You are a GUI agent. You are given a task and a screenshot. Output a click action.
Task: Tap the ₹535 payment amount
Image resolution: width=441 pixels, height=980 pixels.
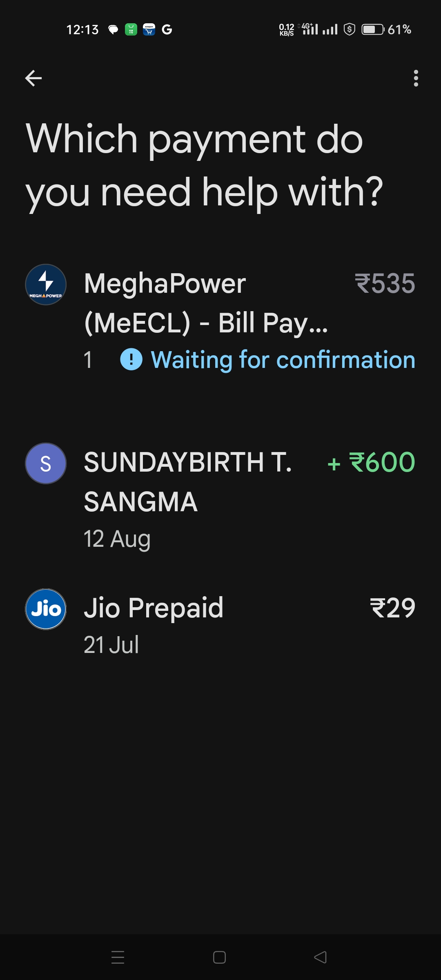point(385,283)
